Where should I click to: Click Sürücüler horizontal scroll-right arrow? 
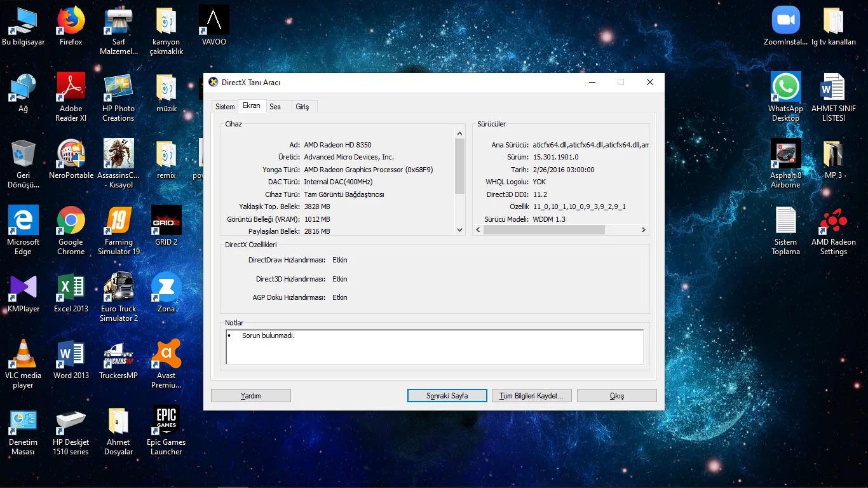tap(643, 230)
